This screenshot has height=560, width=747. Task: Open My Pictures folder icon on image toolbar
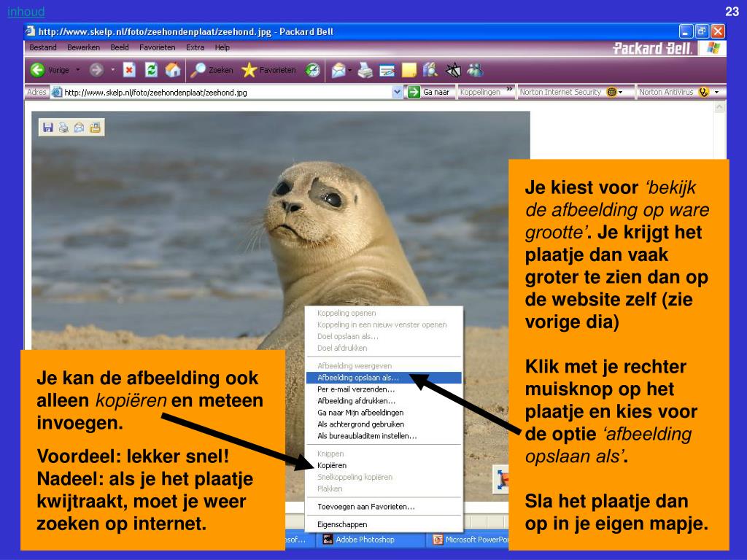[95, 127]
